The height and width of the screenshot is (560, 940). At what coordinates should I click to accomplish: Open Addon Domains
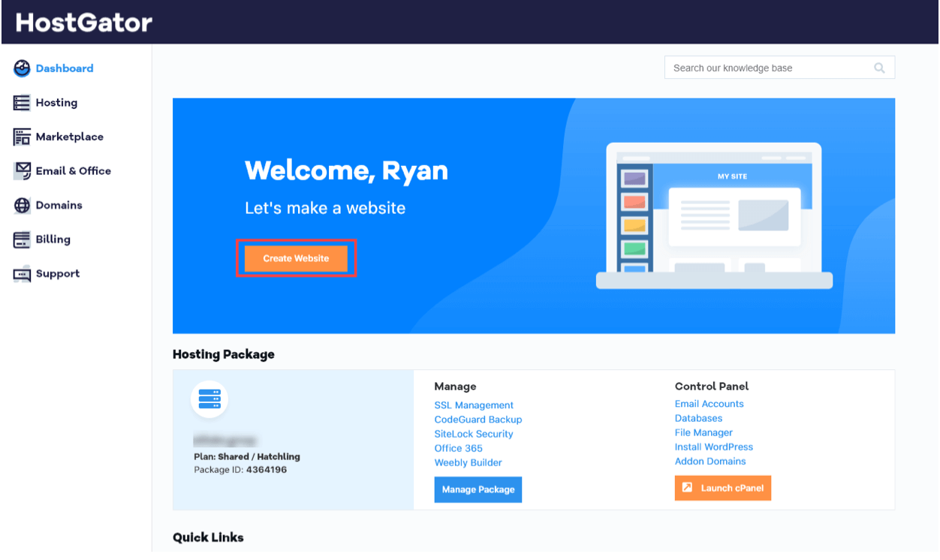(710, 461)
